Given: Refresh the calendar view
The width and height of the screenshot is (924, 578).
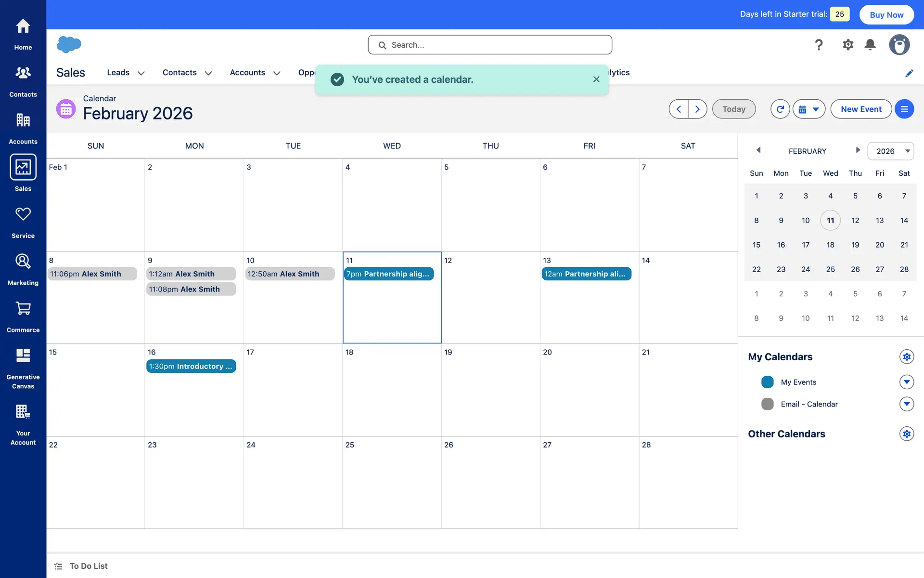Looking at the screenshot, I should pyautogui.click(x=780, y=109).
